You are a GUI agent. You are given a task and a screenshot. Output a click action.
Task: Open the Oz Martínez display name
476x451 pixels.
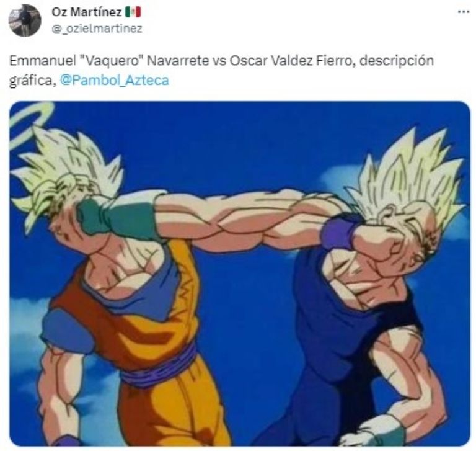pos(87,12)
